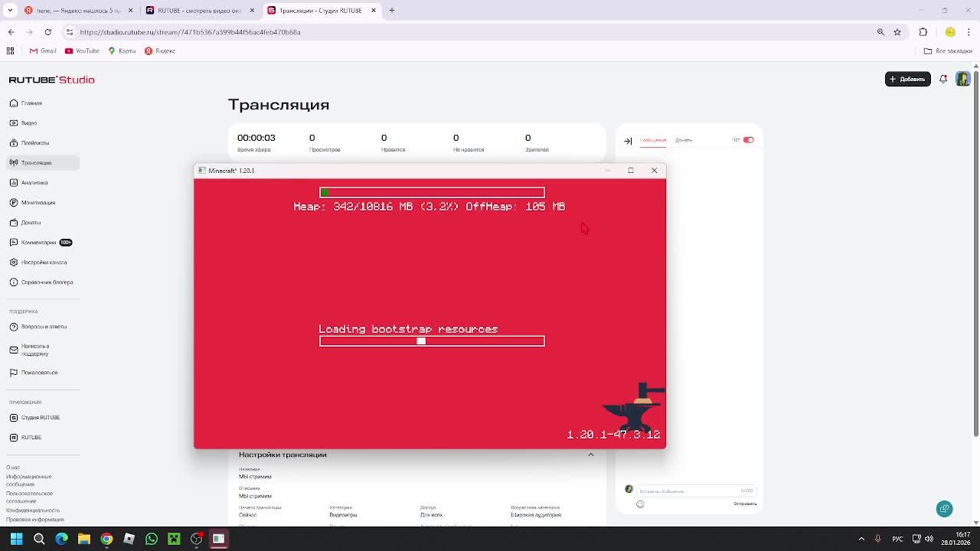Bookmark this page with the star icon
This screenshot has width=980, height=551.
897,32
